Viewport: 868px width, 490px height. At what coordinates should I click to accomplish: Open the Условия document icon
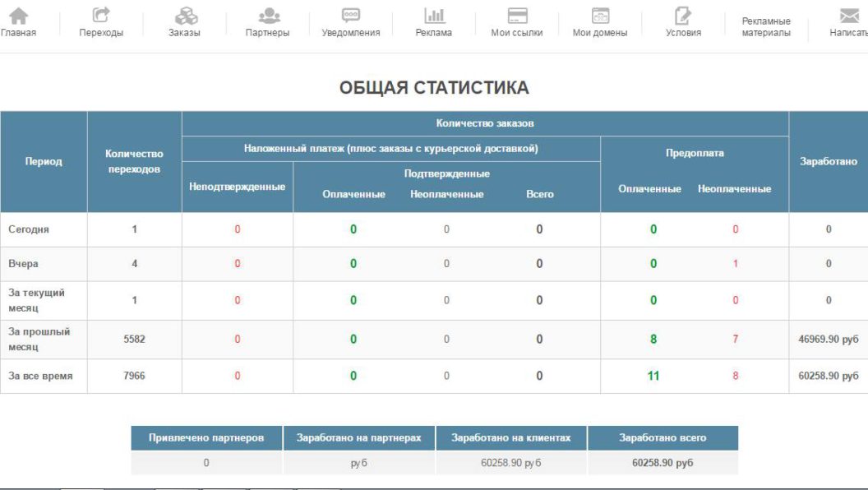[683, 16]
